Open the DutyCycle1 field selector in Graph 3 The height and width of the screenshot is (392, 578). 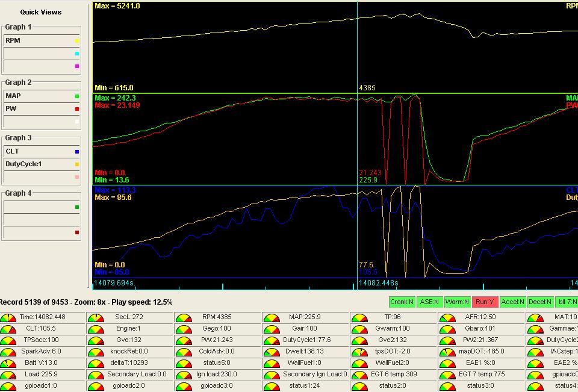37,164
